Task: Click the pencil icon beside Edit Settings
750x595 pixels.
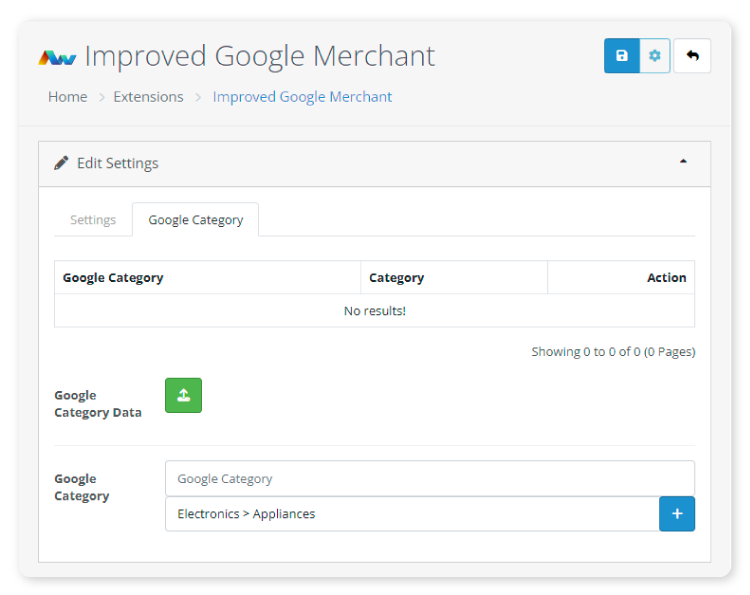Action: 62,163
